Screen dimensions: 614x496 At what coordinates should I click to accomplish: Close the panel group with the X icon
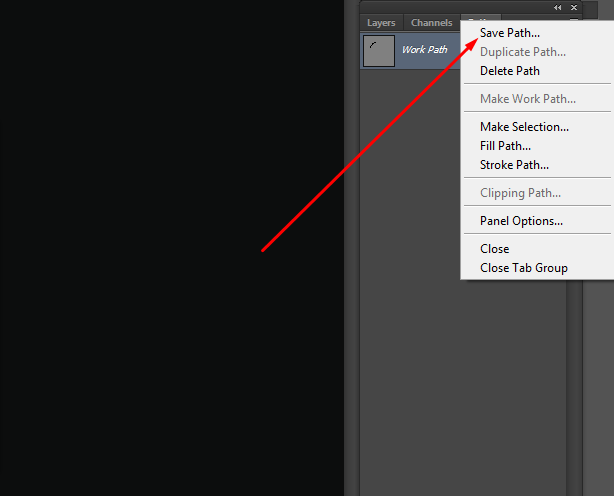(573, 7)
